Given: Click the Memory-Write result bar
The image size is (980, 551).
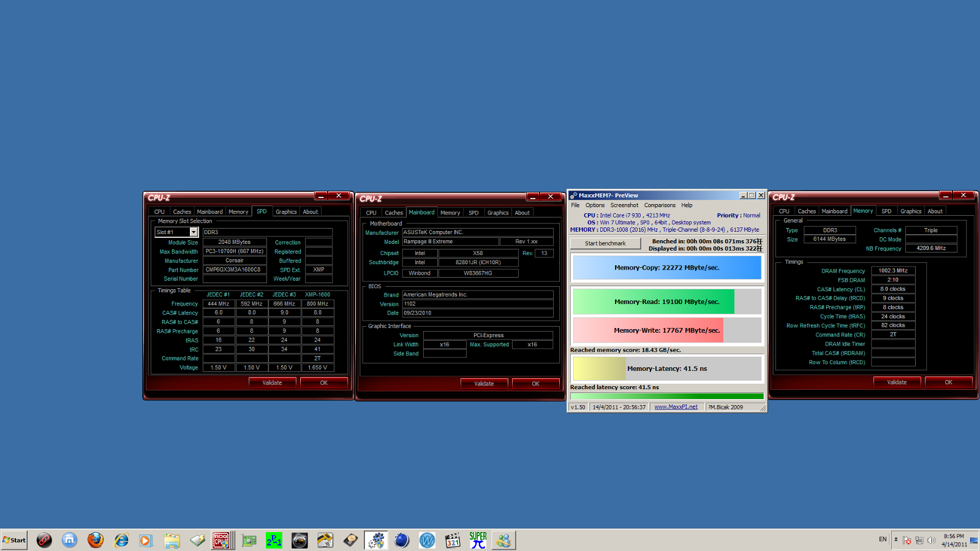Looking at the screenshot, I should point(667,330).
